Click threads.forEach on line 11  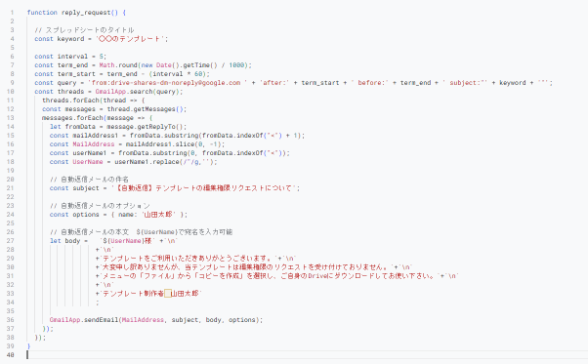(x=70, y=101)
